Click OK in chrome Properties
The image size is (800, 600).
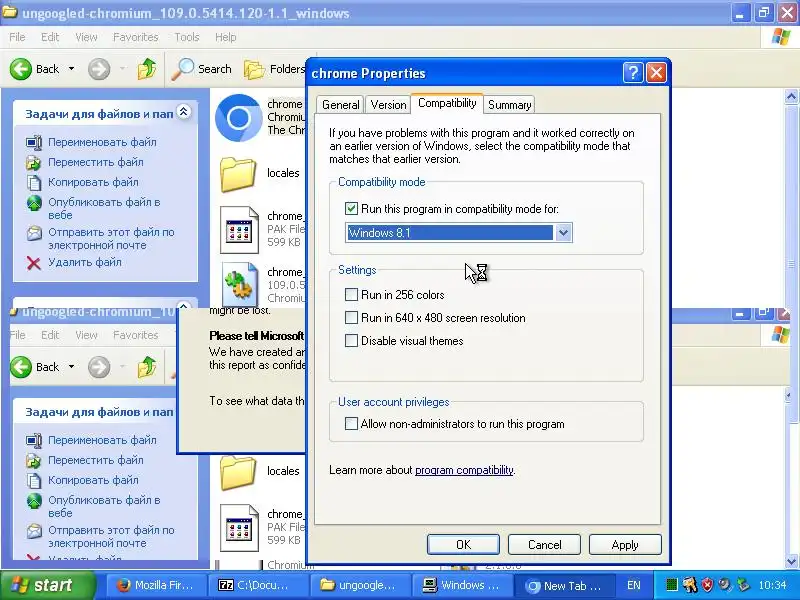[x=463, y=545]
